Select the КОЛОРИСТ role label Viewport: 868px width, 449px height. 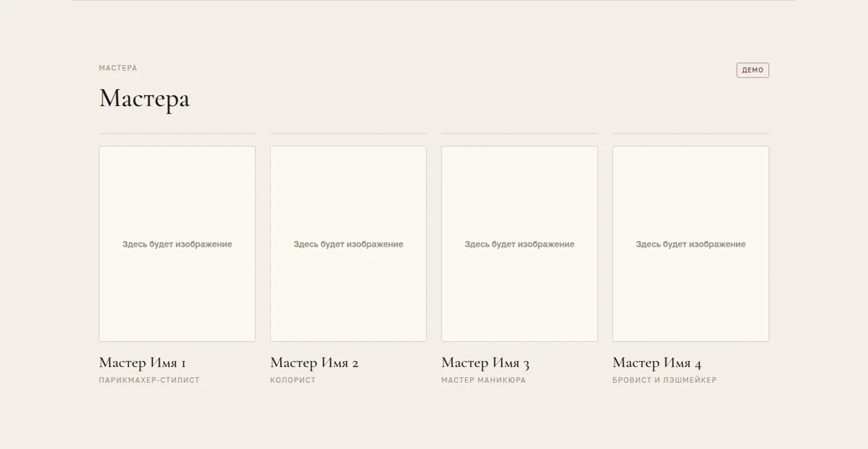point(293,380)
